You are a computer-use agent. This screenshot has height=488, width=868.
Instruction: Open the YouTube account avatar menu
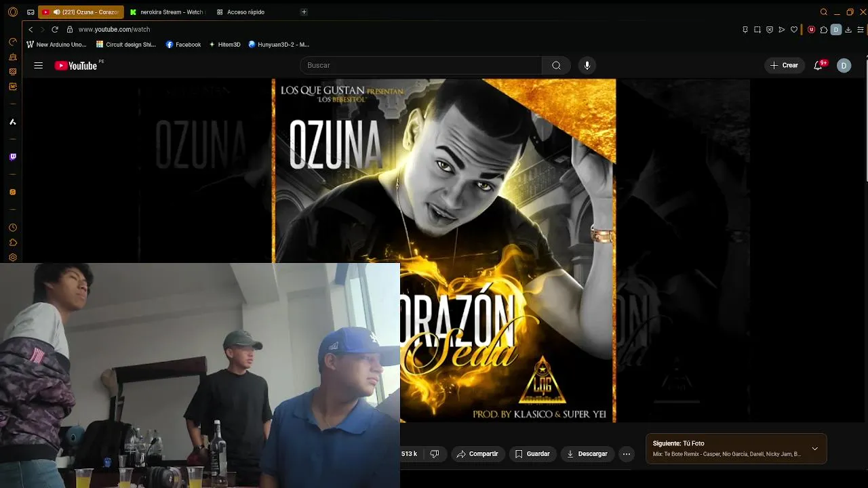[x=844, y=66]
